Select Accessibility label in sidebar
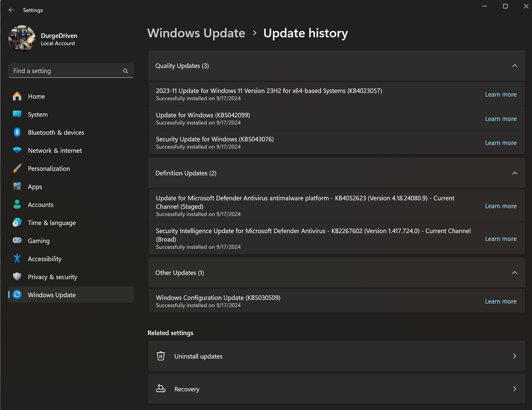Viewport: 532px width, 410px height. [45, 259]
